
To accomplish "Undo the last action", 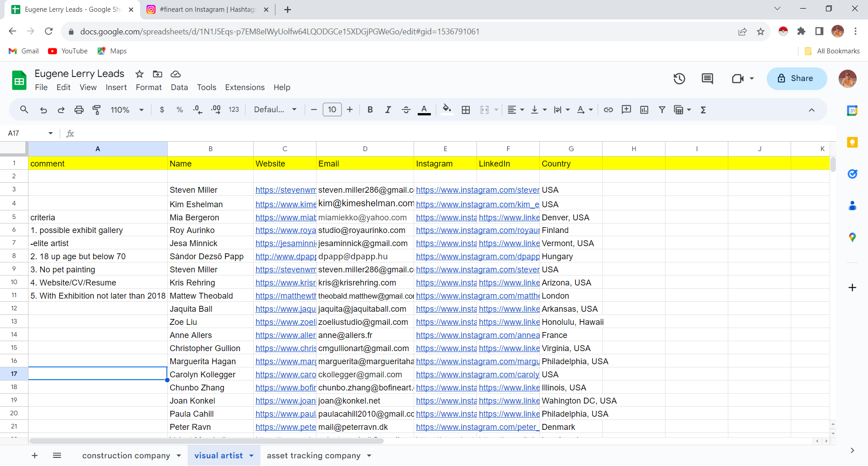I will [43, 109].
